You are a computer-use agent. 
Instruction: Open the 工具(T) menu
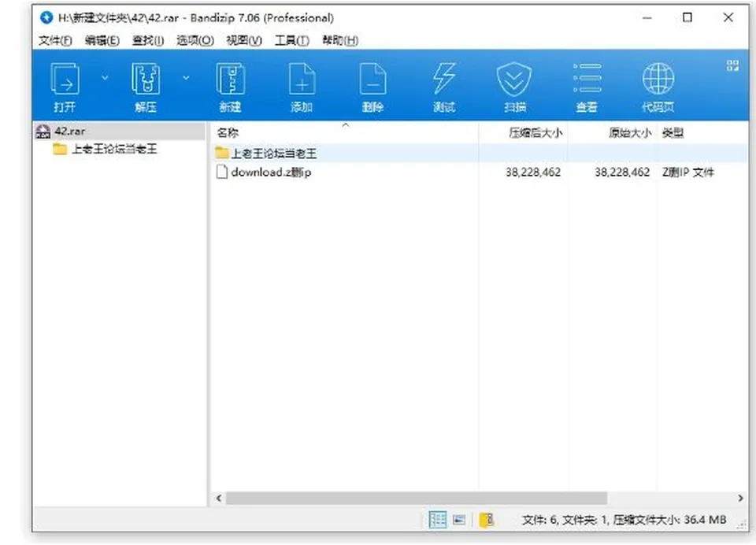pyautogui.click(x=291, y=40)
